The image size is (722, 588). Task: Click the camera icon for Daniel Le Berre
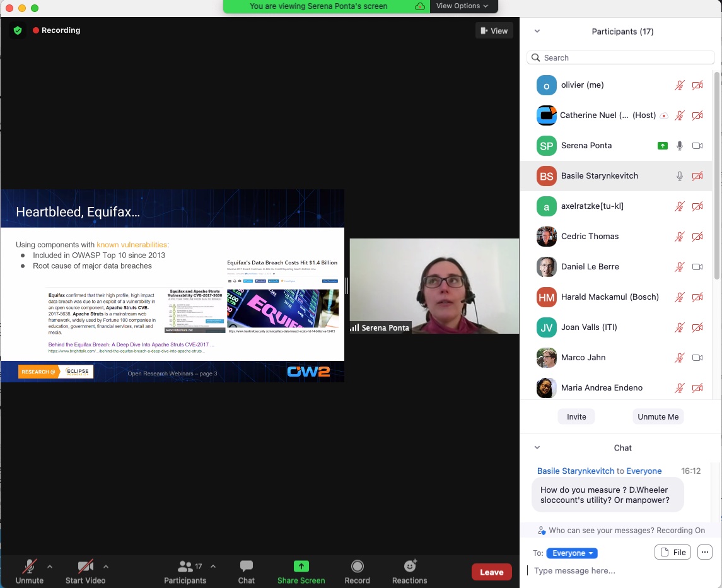[697, 267]
